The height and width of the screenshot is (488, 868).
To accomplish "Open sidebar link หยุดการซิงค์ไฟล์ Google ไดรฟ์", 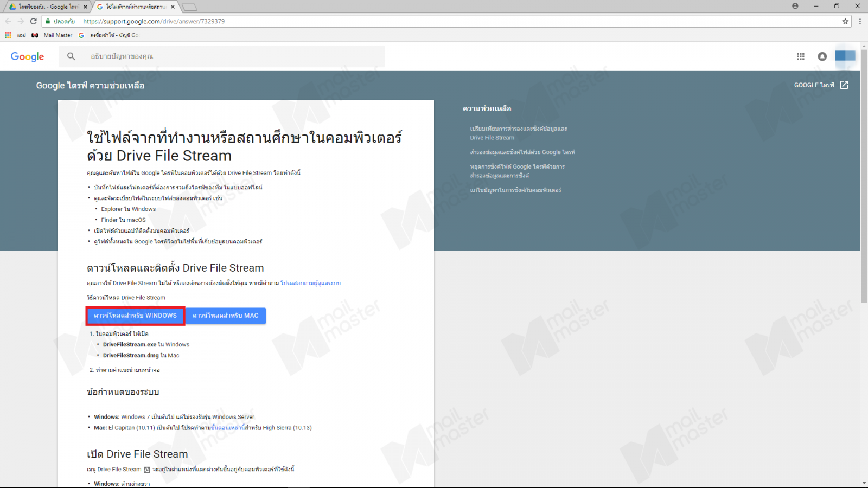I will point(517,171).
